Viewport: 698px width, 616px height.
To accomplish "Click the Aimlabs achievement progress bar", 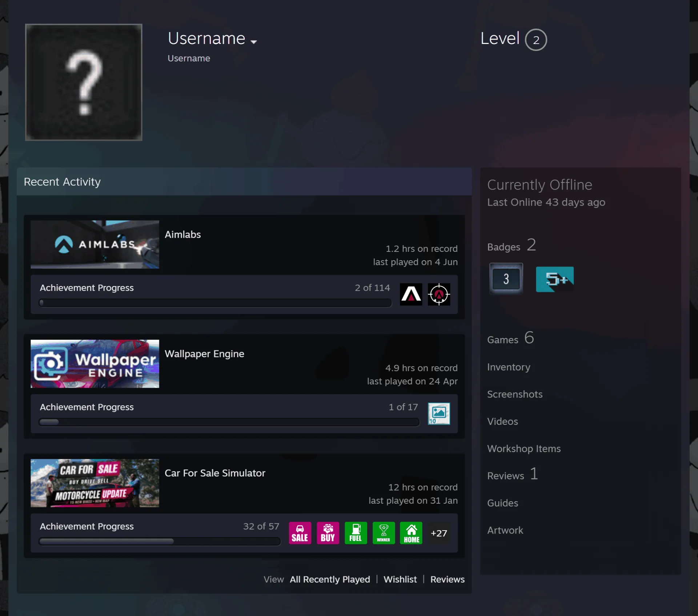I will pos(215,303).
